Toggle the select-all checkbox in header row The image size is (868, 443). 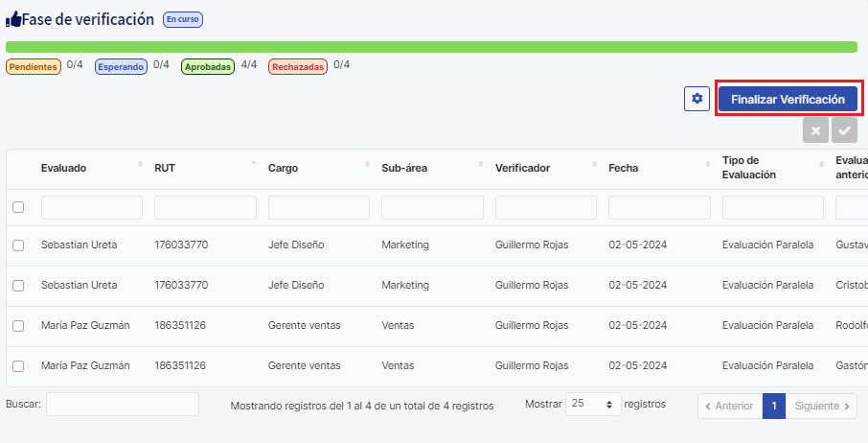[18, 207]
